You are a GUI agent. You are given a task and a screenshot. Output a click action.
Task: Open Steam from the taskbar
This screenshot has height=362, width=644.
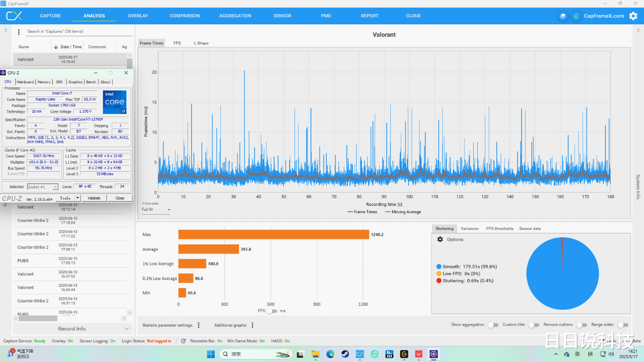(x=345, y=354)
